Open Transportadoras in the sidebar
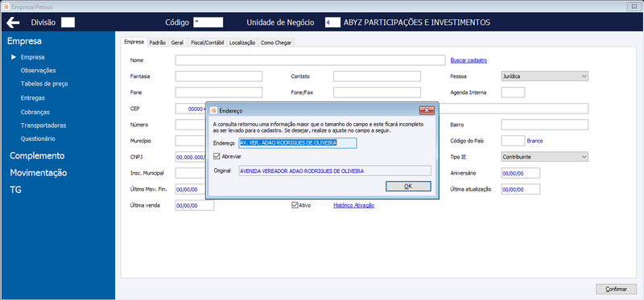The height and width of the screenshot is (300, 644). [43, 125]
